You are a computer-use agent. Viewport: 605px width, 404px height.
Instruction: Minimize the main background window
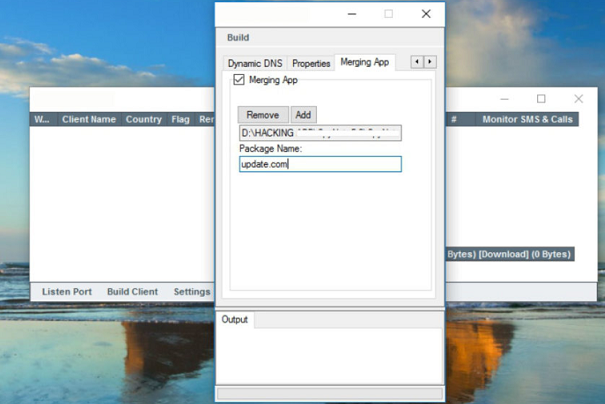(x=504, y=99)
